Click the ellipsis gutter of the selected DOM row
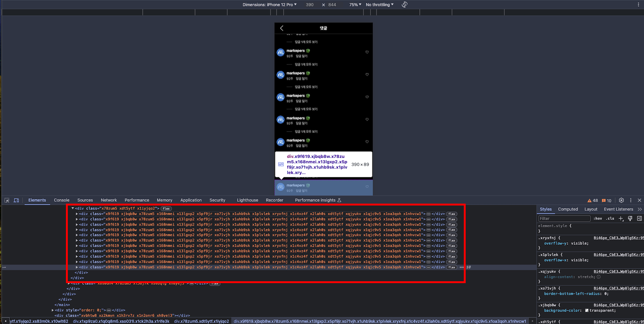Screen dimensions: 644x324 point(4,267)
